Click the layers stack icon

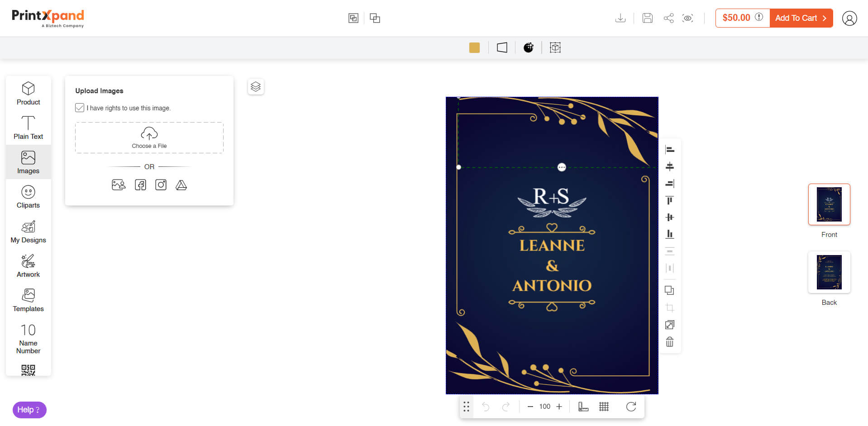256,86
